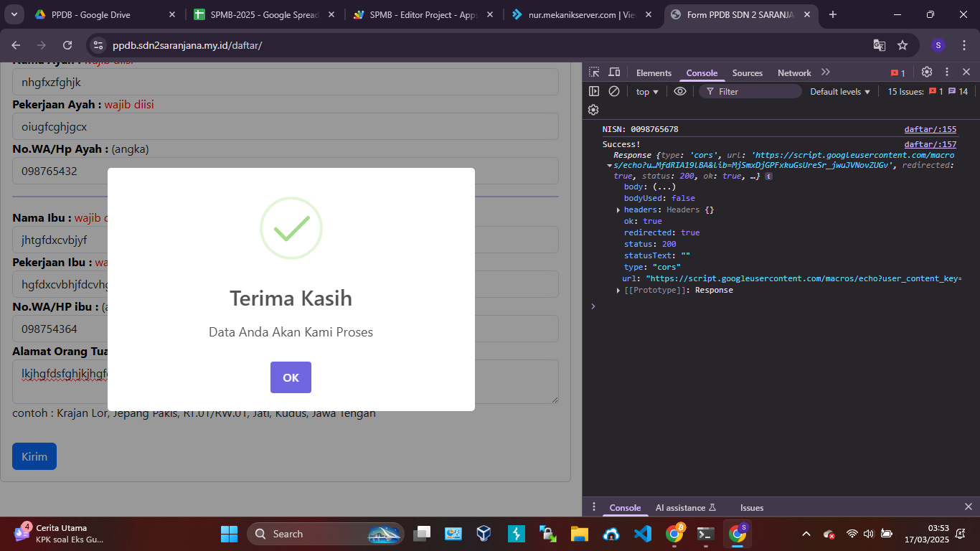Open the console settings gear below the toolbar
This screenshot has width=980, height=551.
coord(593,110)
